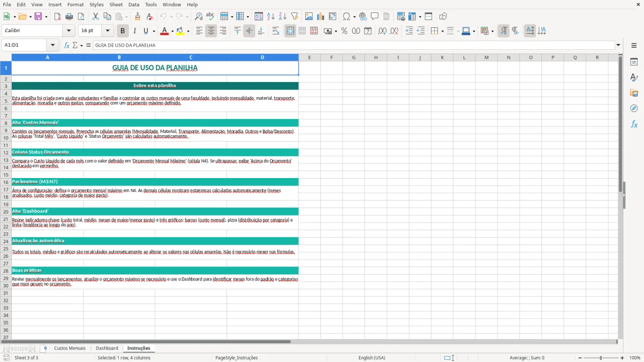Click zoom out minus button
Screen dimensions: 644x362
[579, 358]
